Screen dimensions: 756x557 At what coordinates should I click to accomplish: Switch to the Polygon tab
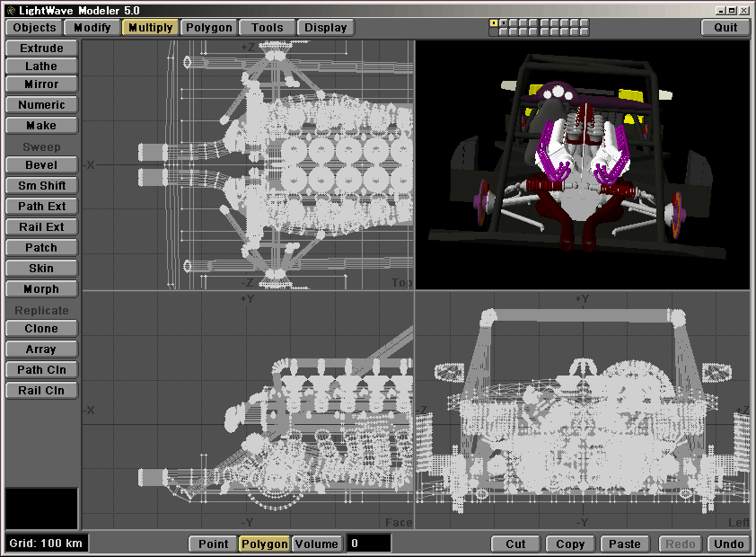coord(208,27)
